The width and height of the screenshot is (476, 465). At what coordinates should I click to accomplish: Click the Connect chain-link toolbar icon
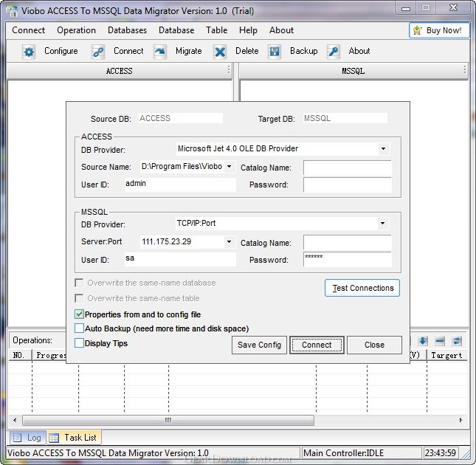(x=98, y=52)
